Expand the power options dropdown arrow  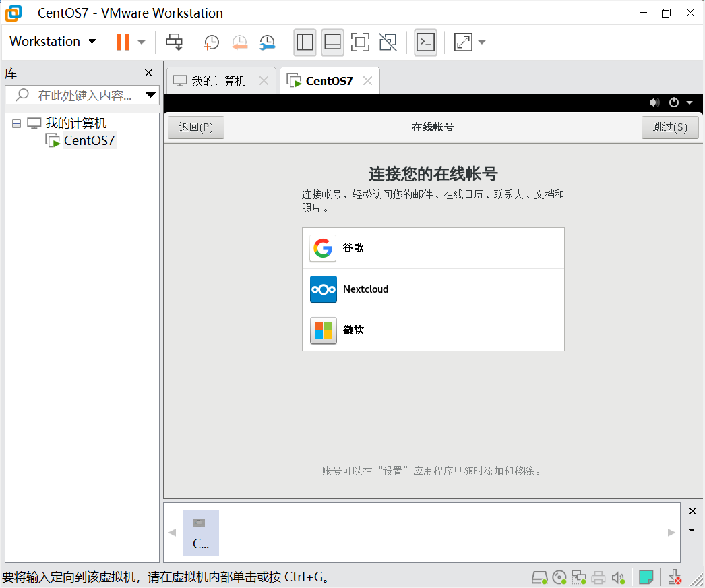[142, 42]
